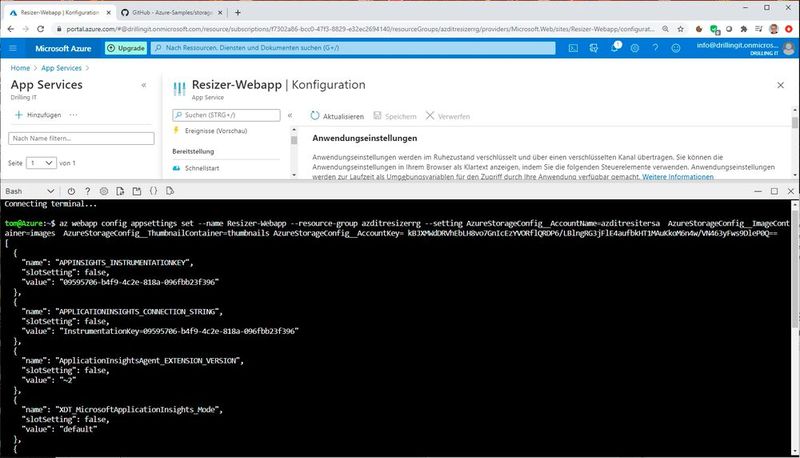
Task: Open a new browser tab
Action: (x=238, y=12)
